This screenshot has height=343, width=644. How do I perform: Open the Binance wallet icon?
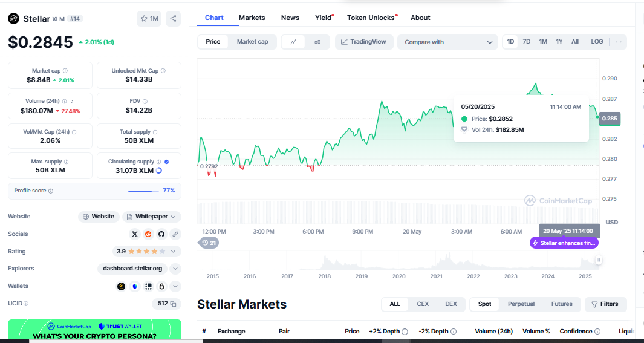[121, 286]
